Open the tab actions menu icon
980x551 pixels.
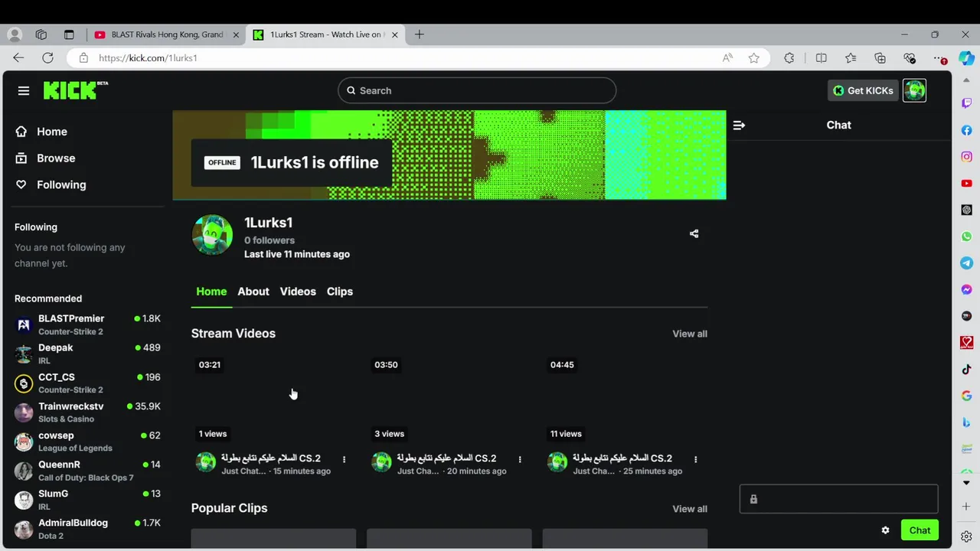pyautogui.click(x=69, y=34)
